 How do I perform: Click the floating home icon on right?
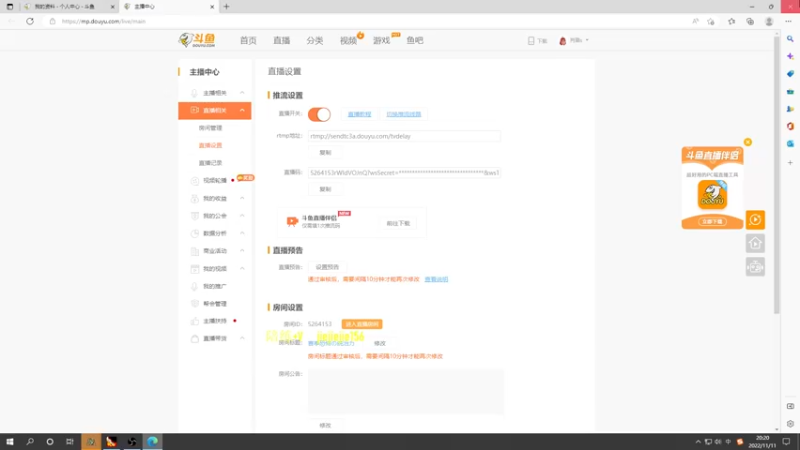(755, 243)
